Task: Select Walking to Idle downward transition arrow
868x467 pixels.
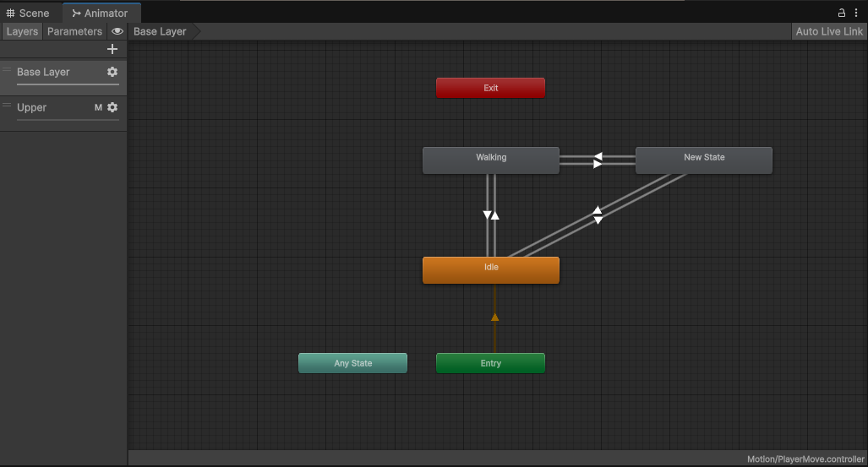Action: tap(487, 215)
